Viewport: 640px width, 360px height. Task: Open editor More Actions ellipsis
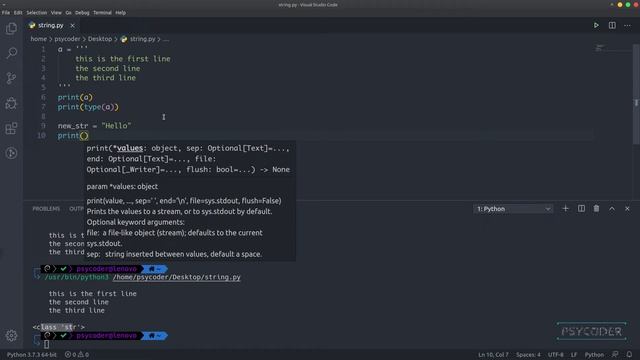tap(627, 25)
